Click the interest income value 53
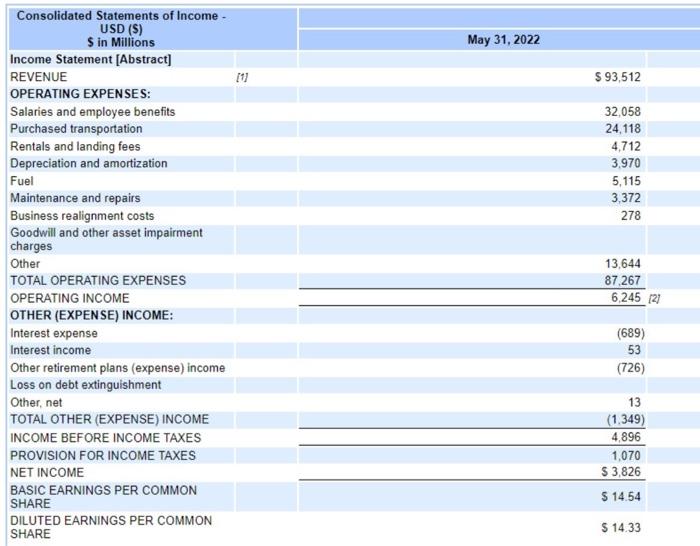Screen dimensions: 700x546 tap(634, 350)
